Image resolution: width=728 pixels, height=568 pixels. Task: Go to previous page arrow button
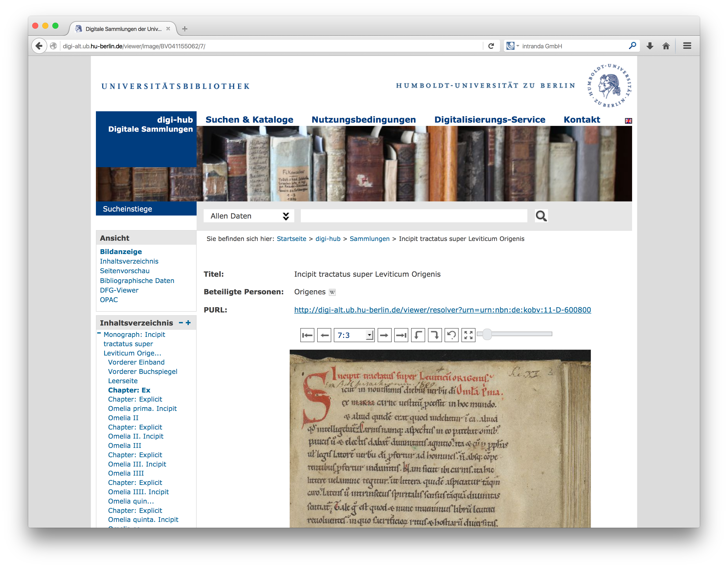[324, 335]
